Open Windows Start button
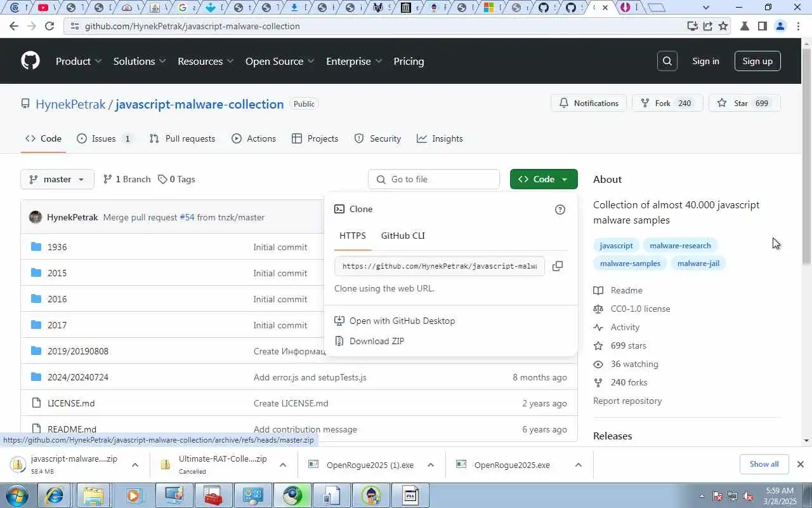Image resolution: width=812 pixels, height=508 pixels. [16, 496]
